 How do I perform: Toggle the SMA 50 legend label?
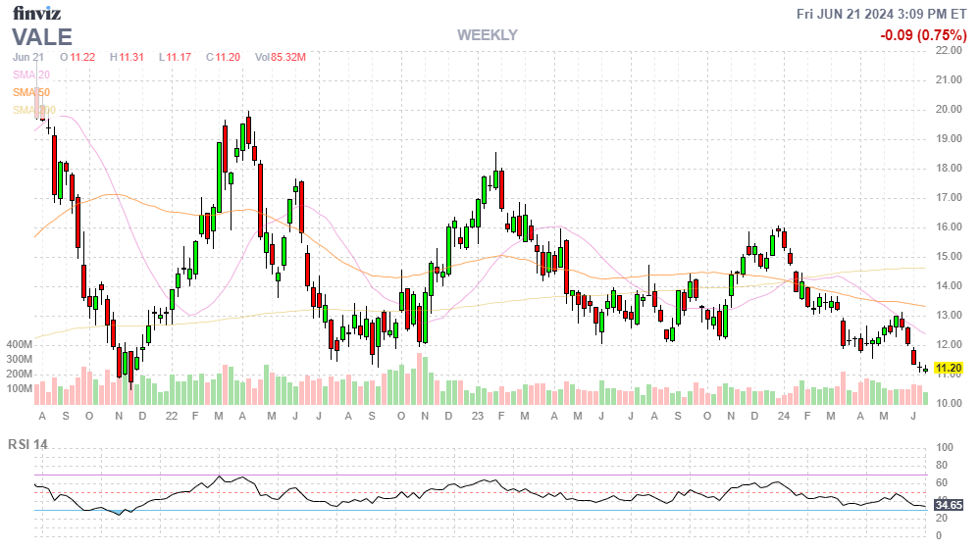[x=31, y=92]
